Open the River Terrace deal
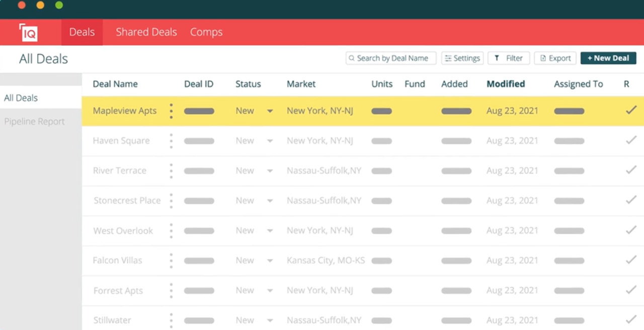The image size is (644, 330). 120,171
